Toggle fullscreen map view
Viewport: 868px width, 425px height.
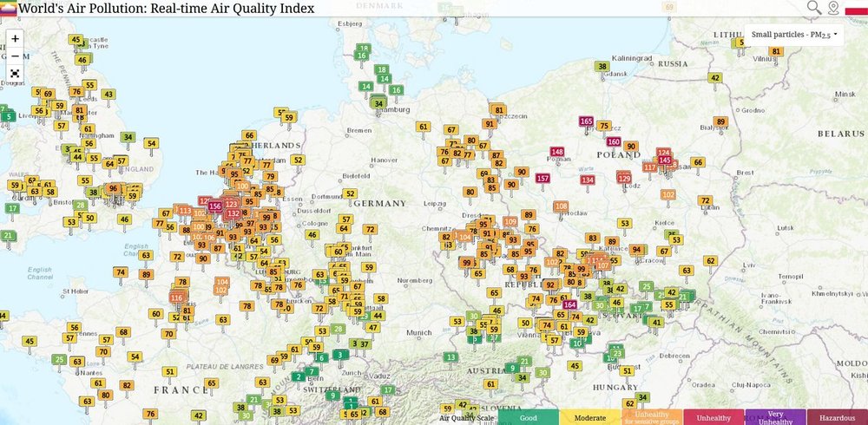(15, 73)
